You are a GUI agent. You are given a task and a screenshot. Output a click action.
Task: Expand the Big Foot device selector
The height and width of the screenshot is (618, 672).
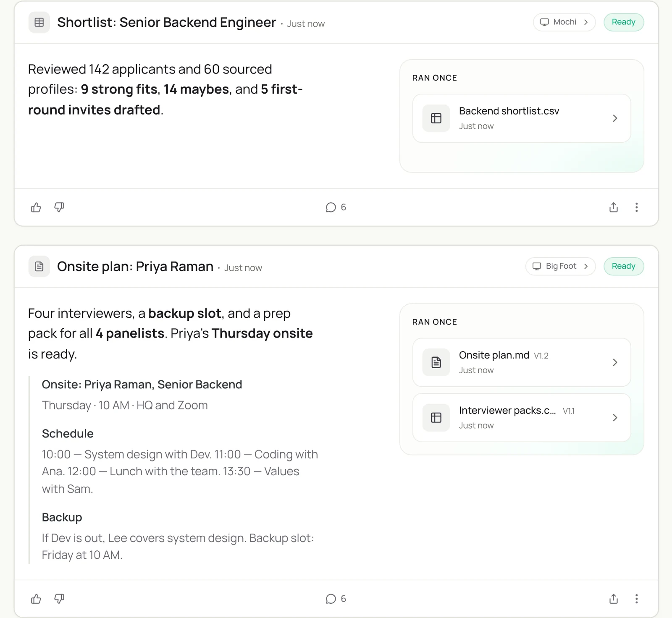point(561,267)
